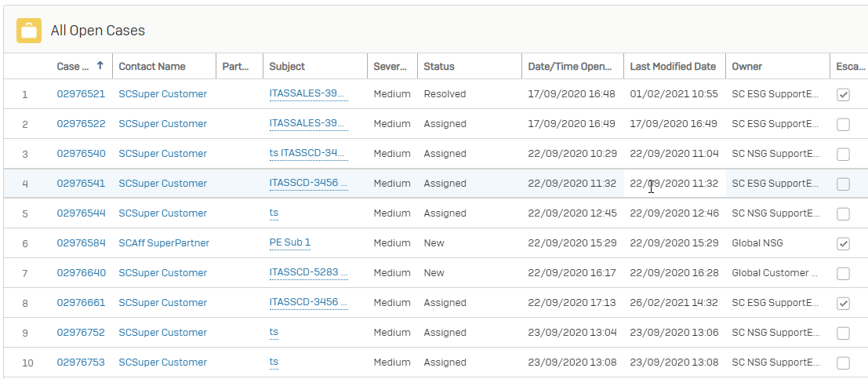Click the Contact Name column header
This screenshot has width=868, height=379.
pos(147,67)
